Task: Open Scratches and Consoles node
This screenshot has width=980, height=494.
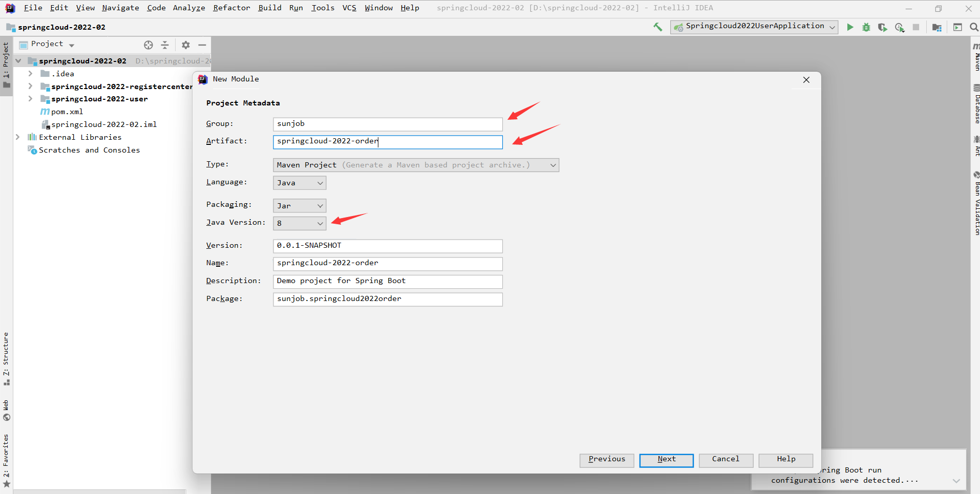Action: click(84, 150)
